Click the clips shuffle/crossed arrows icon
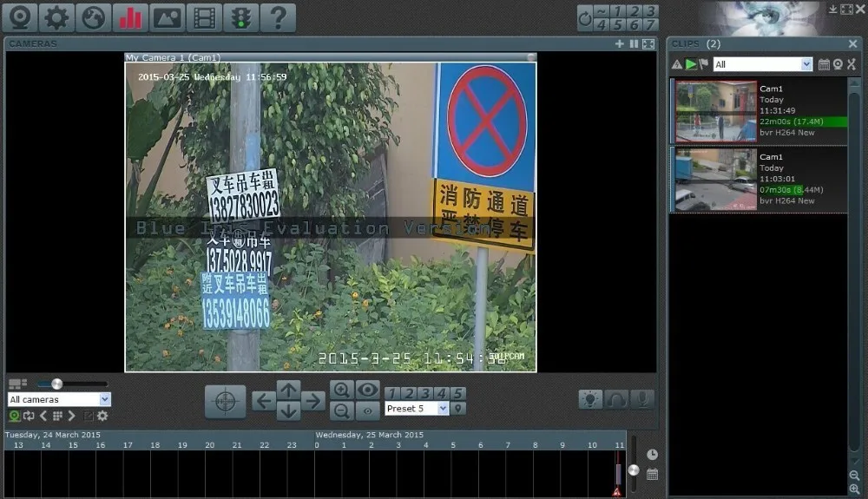The height and width of the screenshot is (499, 868). (852, 65)
